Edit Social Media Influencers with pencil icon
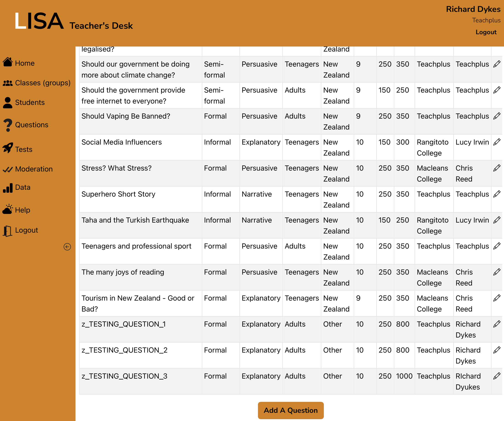Screen dimensions: 504x421 tap(496, 142)
